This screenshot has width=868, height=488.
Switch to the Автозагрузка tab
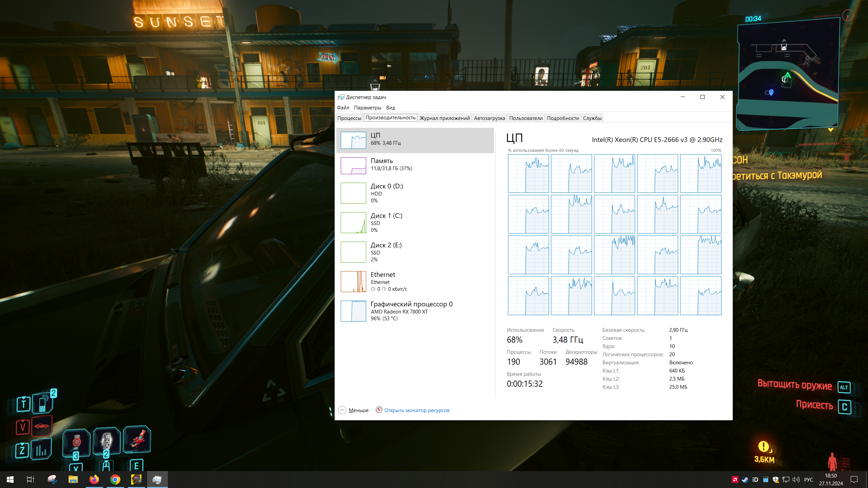tap(489, 118)
